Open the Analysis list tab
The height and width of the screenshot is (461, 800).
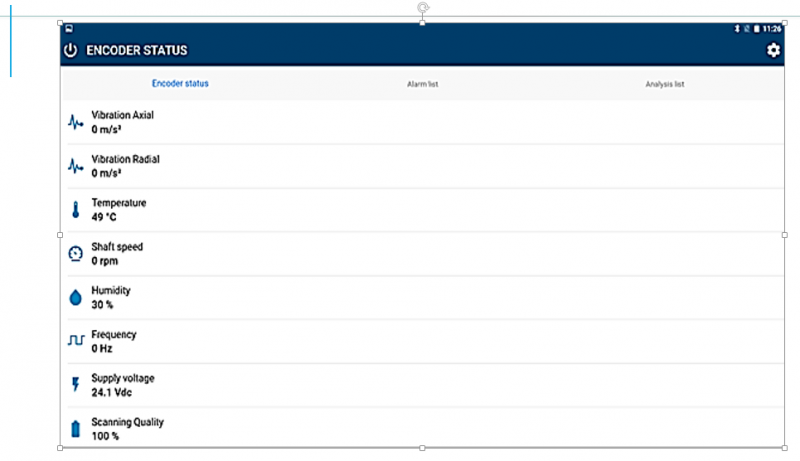point(664,84)
